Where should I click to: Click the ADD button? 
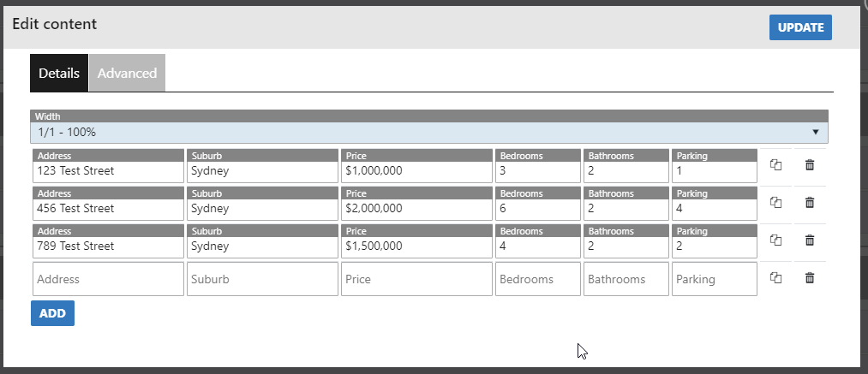click(x=52, y=313)
